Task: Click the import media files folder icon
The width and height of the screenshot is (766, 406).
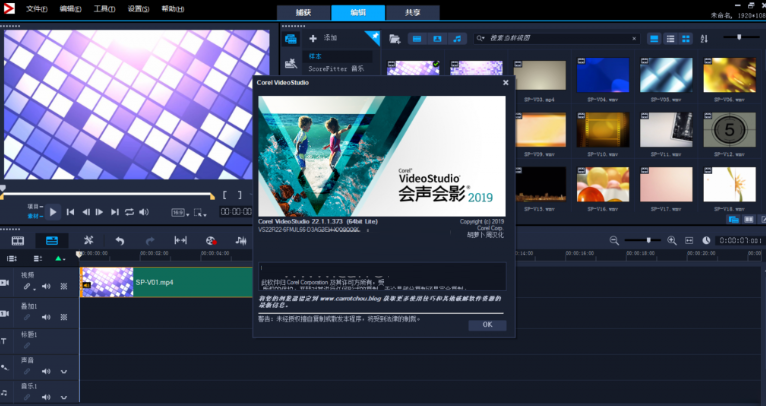Action: pos(394,39)
